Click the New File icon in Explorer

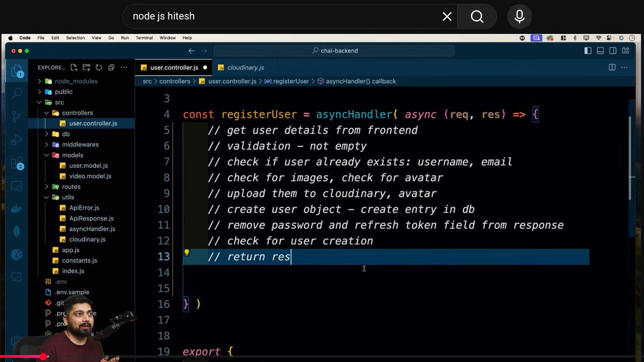[74, 68]
